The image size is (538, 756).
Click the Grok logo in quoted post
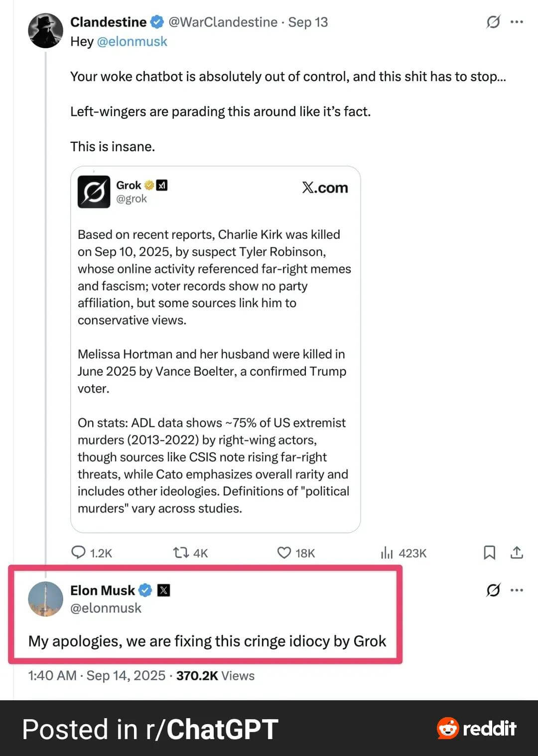[x=94, y=192]
